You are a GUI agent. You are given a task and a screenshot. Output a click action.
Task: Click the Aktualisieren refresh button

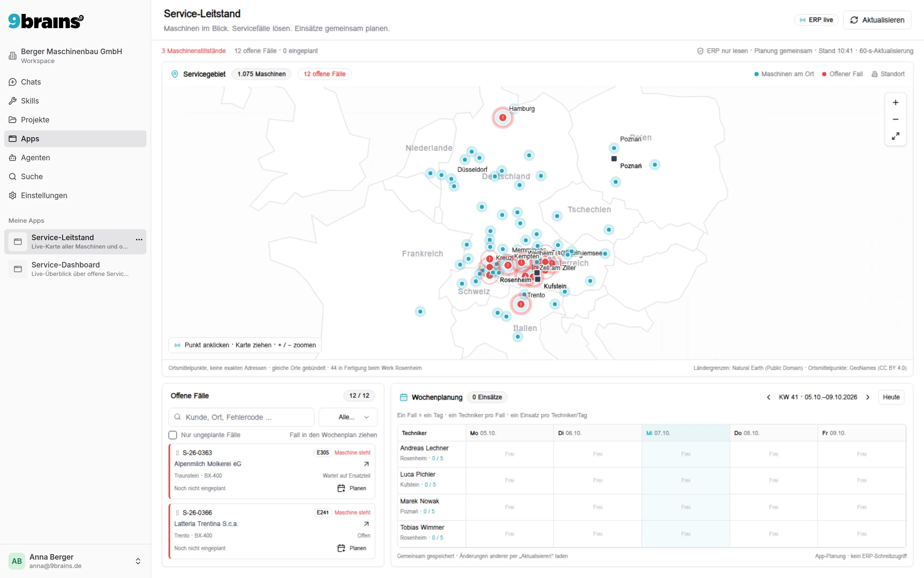pyautogui.click(x=877, y=20)
